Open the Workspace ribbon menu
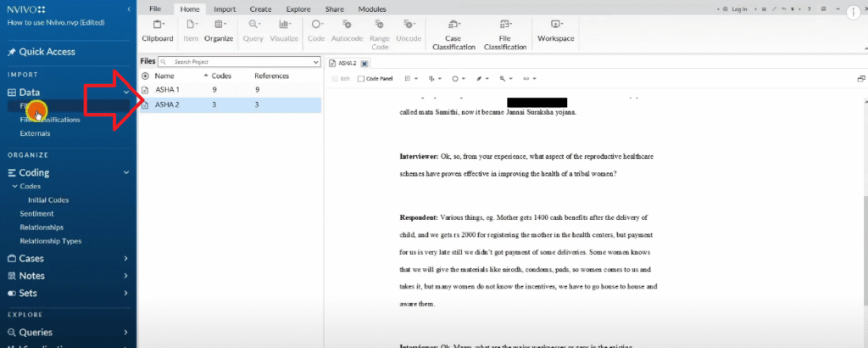 pos(556,30)
